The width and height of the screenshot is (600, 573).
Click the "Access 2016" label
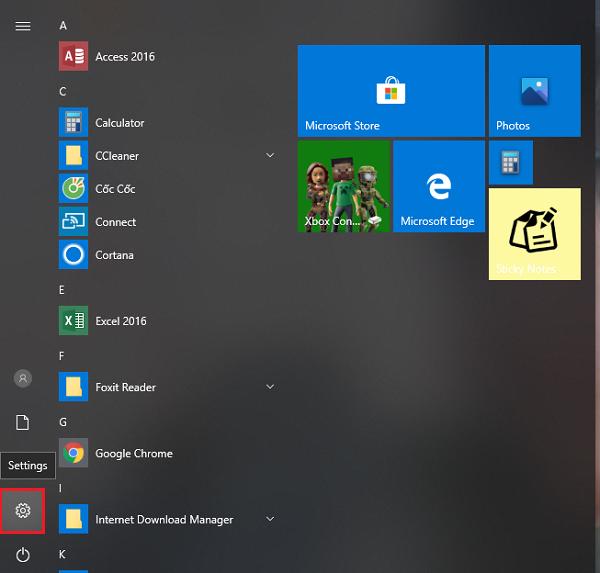[125, 57]
